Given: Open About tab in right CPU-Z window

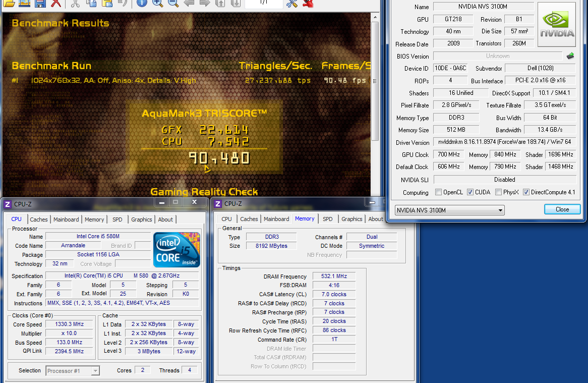Looking at the screenshot, I should pyautogui.click(x=375, y=219).
